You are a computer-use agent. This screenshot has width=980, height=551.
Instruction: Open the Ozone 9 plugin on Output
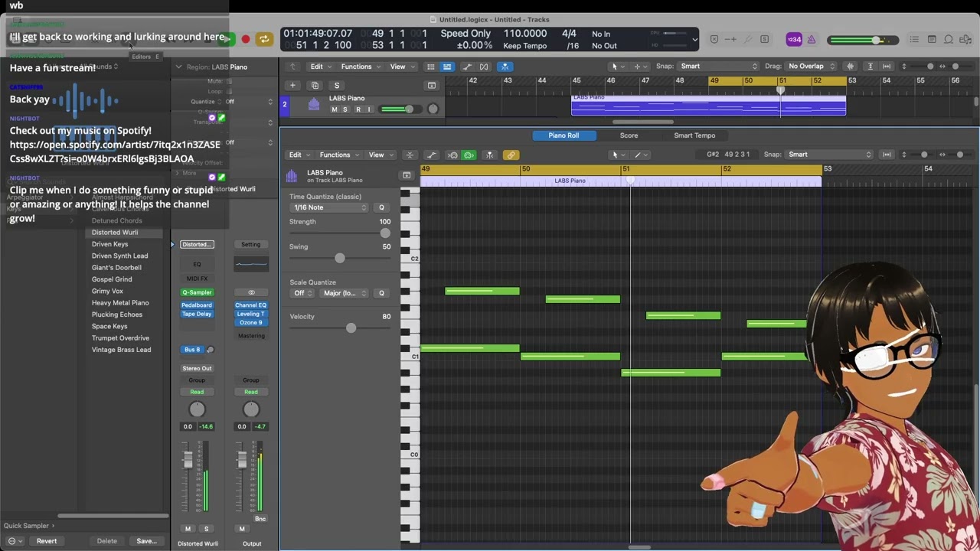click(x=250, y=323)
